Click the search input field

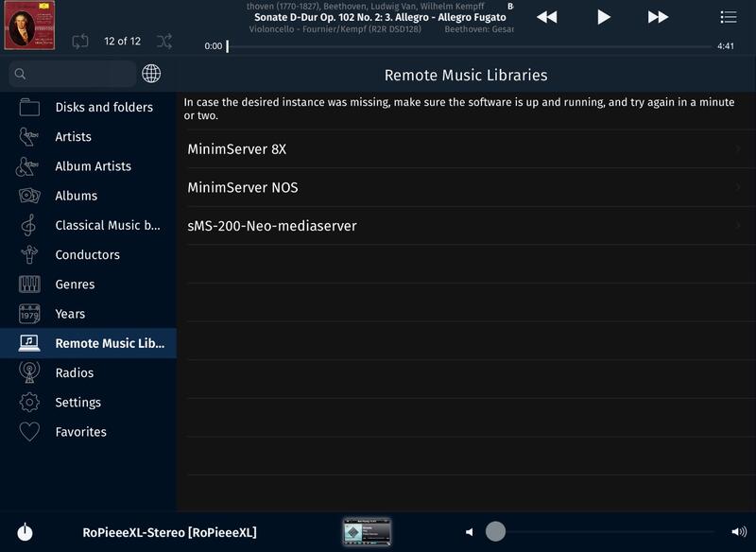pyautogui.click(x=76, y=74)
